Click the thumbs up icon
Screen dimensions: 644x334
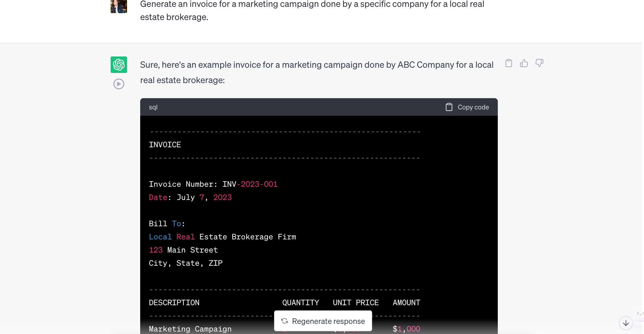pos(524,63)
